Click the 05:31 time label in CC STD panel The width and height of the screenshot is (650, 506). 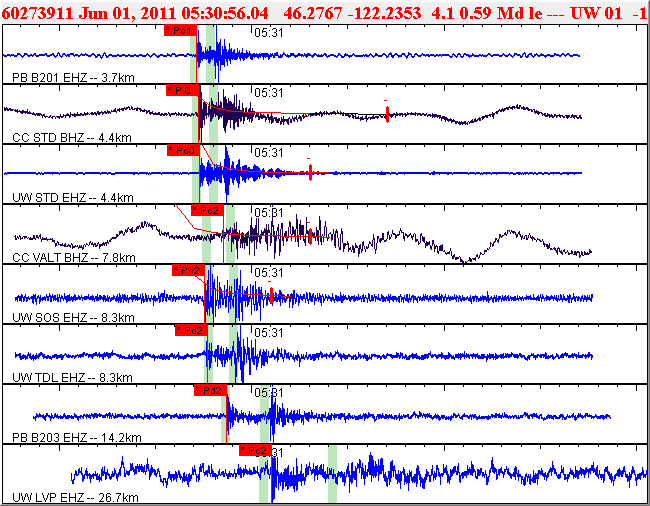pyautogui.click(x=269, y=93)
